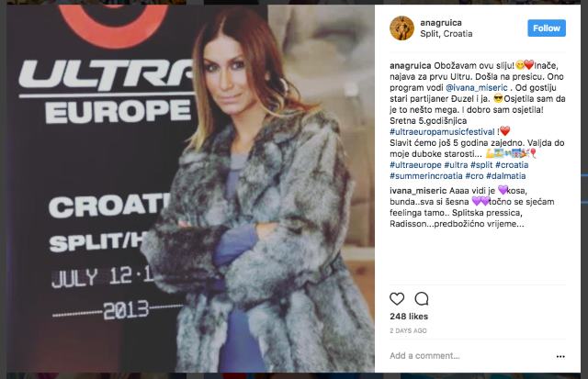This screenshot has height=379, width=588.
Task: Click the Add a comment field
Action: point(469,356)
